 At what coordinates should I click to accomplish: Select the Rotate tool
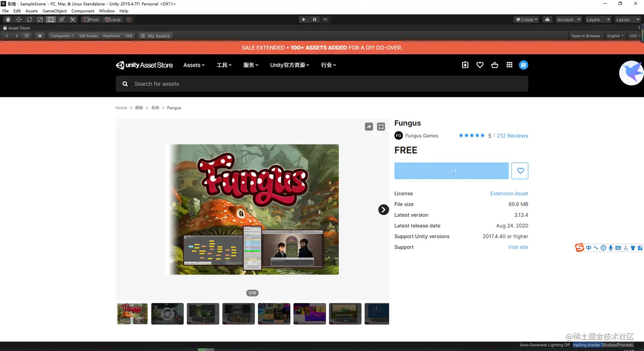29,20
